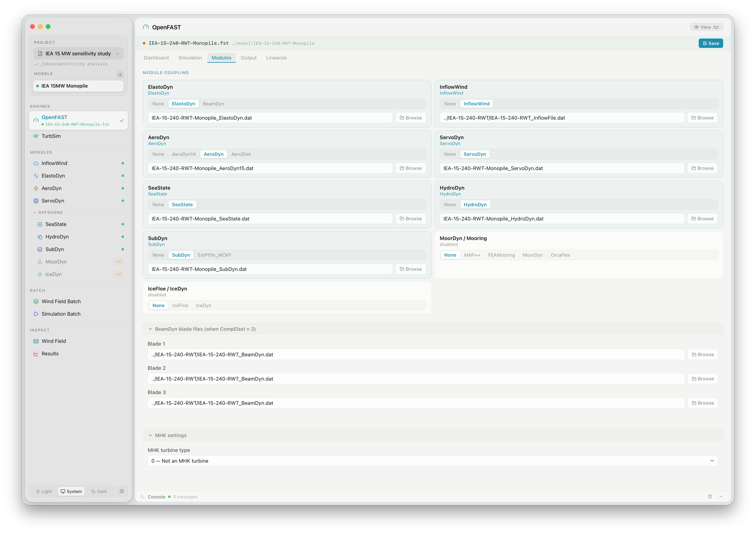Screen dimensions: 756x534
Task: Select BeamDyn option in ElastoDyn card
Action: pos(213,104)
